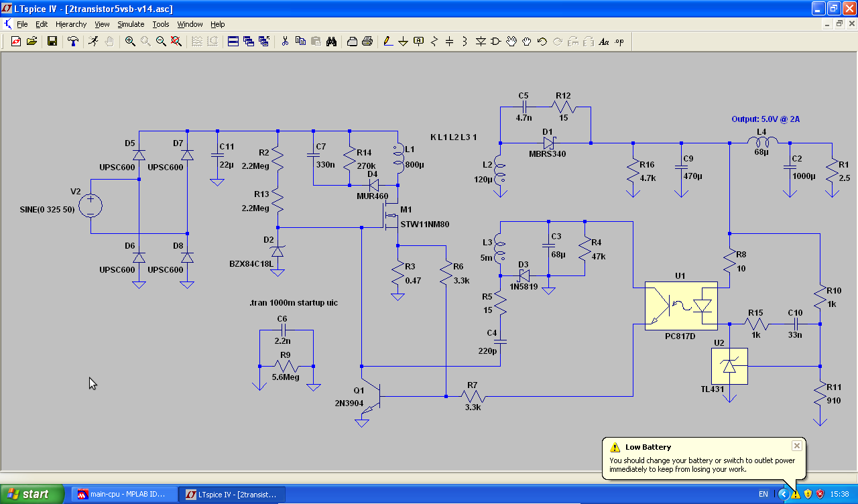Dismiss the Low Battery balloon notification
Screen dimensions: 858x504
click(796, 446)
